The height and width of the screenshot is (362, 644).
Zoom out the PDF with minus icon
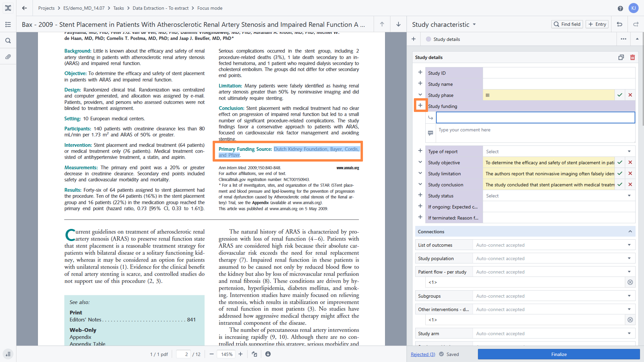pyautogui.click(x=211, y=354)
